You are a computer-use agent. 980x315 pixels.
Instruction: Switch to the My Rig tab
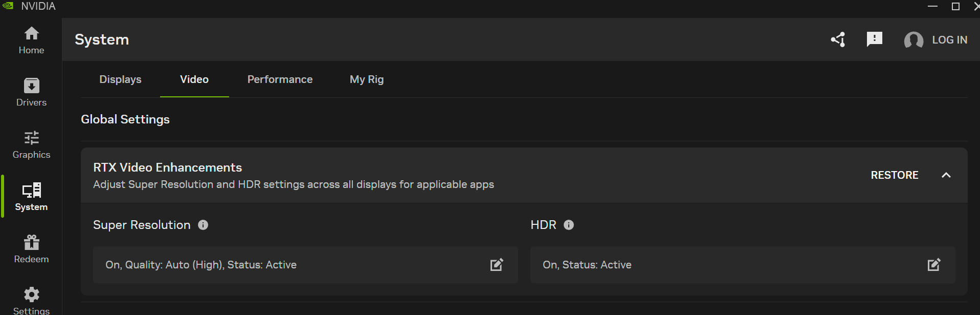coord(367,79)
